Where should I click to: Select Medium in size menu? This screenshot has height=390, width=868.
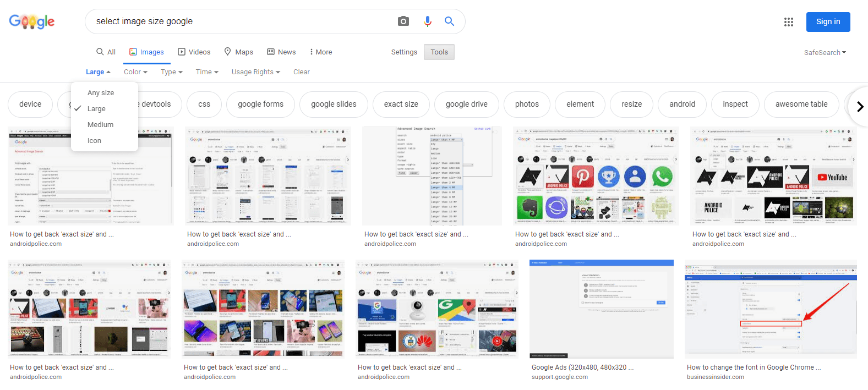(105, 124)
